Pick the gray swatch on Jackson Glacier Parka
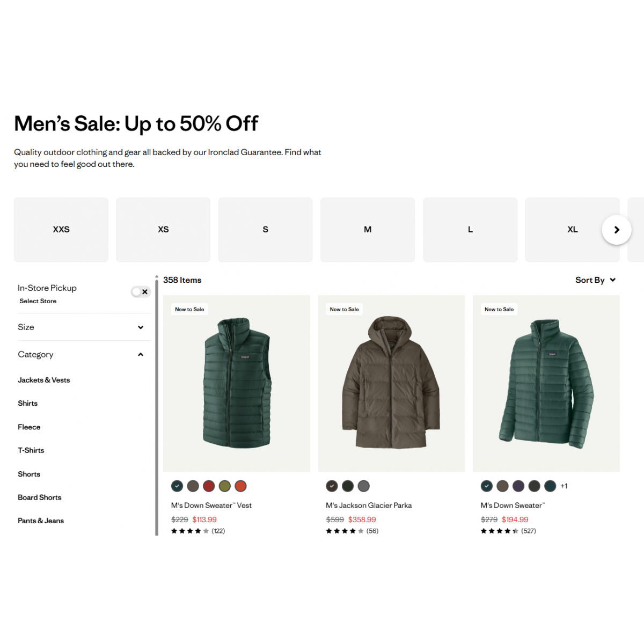The height and width of the screenshot is (644, 644). [x=363, y=486]
